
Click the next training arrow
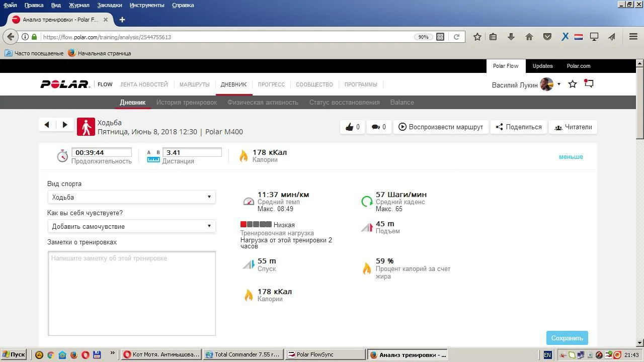pyautogui.click(x=65, y=125)
